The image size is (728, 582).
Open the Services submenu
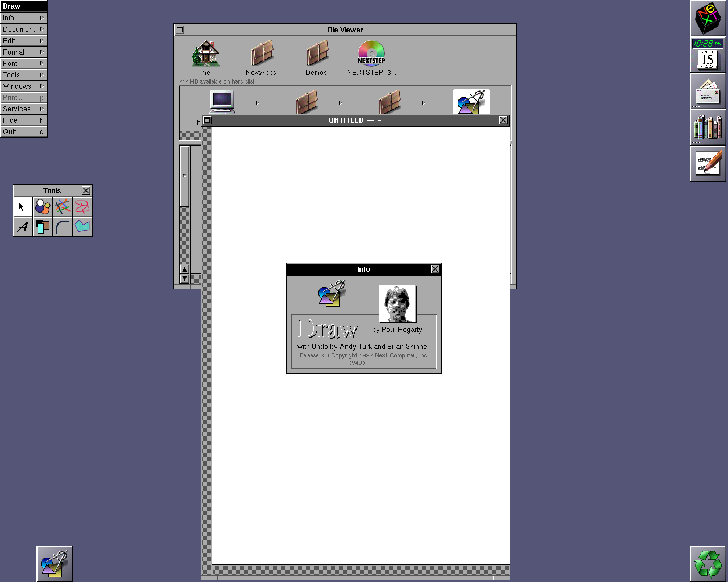click(23, 109)
